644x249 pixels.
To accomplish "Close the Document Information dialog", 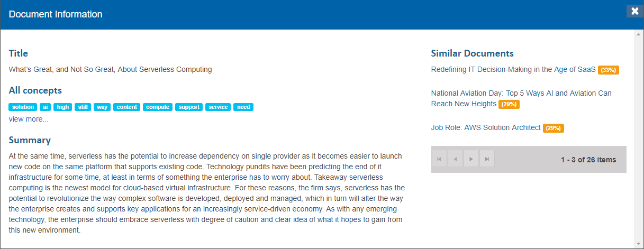I will (x=634, y=11).
